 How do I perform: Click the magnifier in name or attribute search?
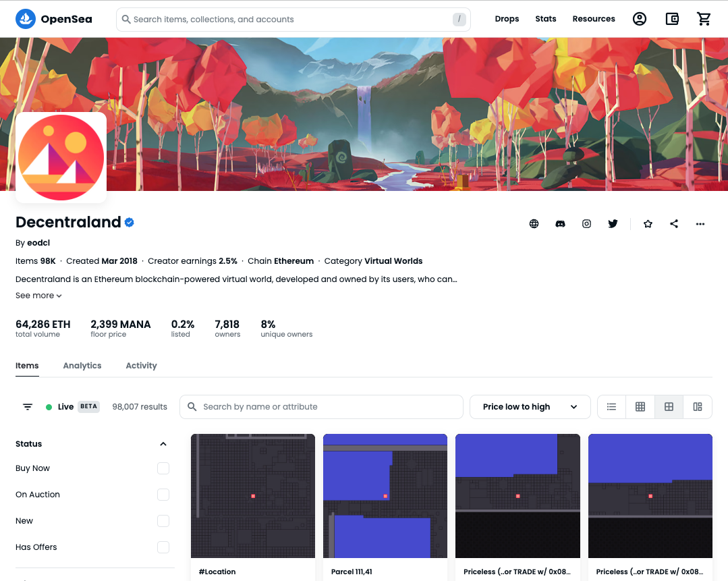pos(192,407)
